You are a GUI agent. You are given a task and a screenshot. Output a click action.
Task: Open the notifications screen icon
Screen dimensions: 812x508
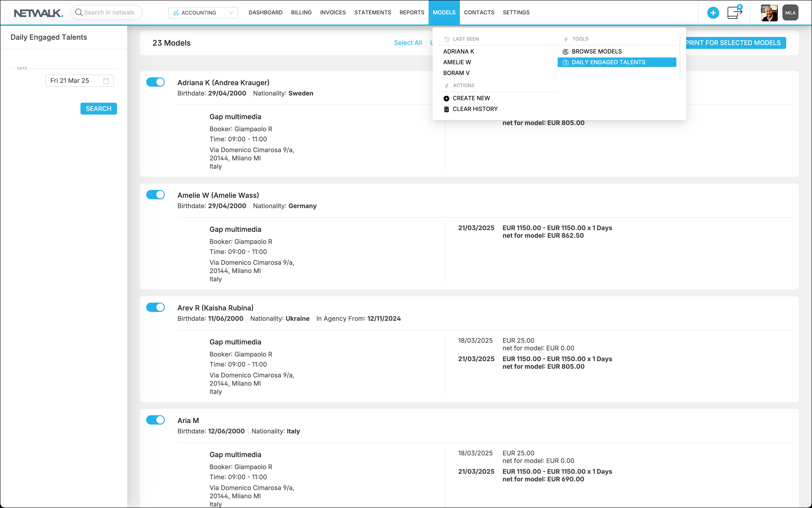[x=734, y=13]
